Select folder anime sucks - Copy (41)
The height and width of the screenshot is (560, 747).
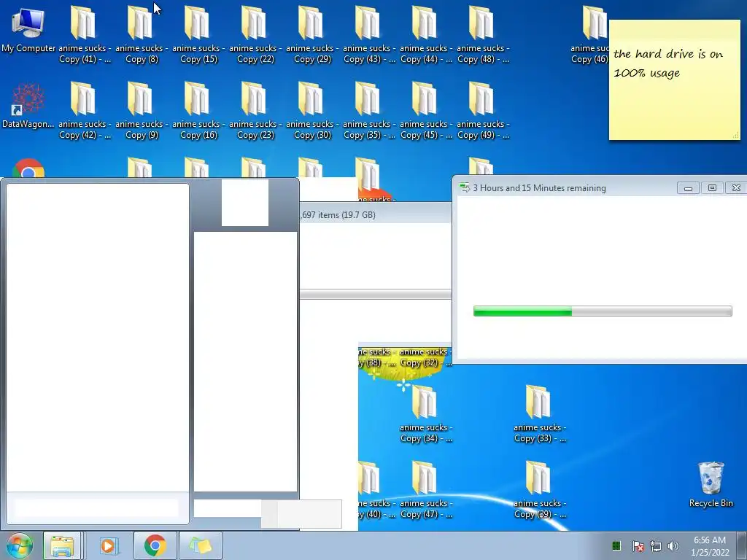coord(84,34)
